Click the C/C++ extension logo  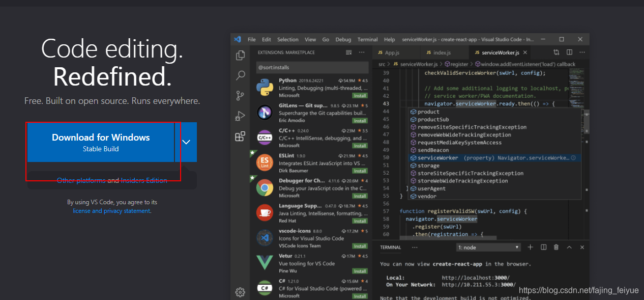pyautogui.click(x=265, y=138)
